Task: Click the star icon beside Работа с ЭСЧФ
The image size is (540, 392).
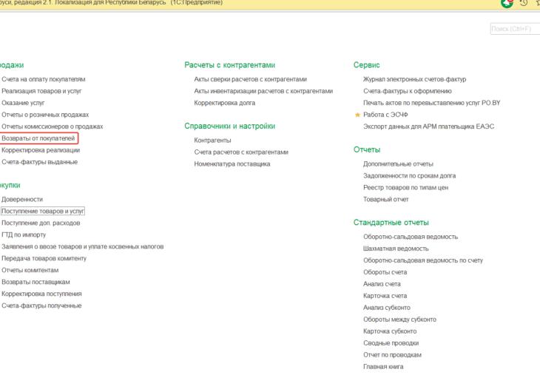Action: tap(357, 115)
